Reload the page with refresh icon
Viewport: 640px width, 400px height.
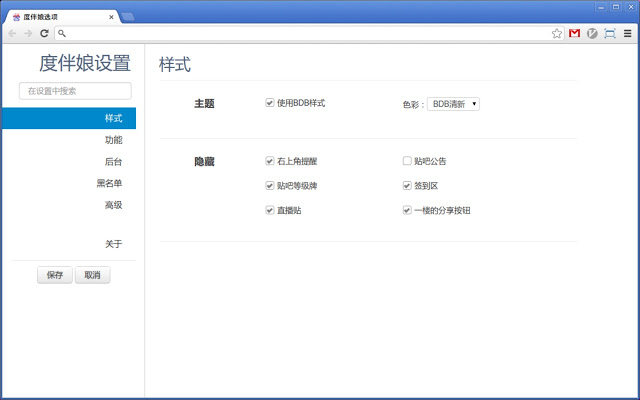pyautogui.click(x=44, y=33)
